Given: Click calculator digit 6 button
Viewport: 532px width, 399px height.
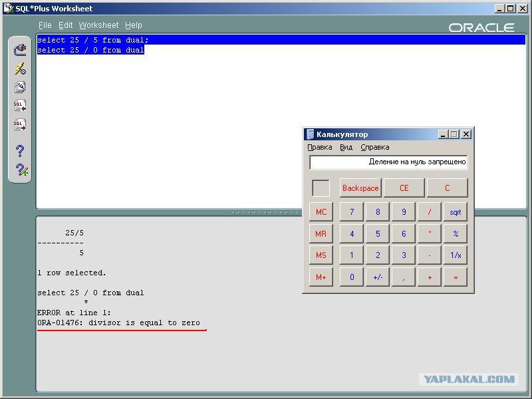Looking at the screenshot, I should coord(404,234).
